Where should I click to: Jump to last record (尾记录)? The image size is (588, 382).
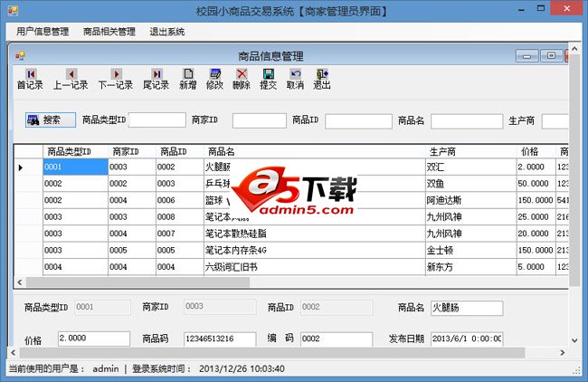(156, 79)
